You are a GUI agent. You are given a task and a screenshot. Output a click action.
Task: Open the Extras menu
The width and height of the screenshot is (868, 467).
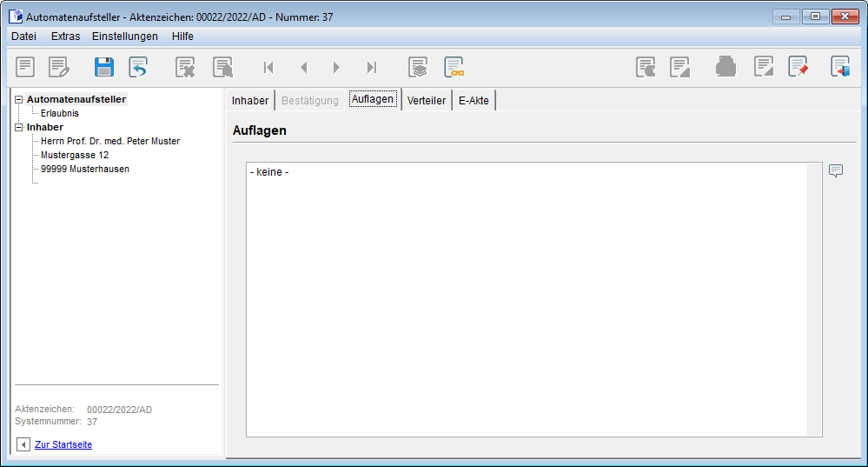(x=65, y=37)
